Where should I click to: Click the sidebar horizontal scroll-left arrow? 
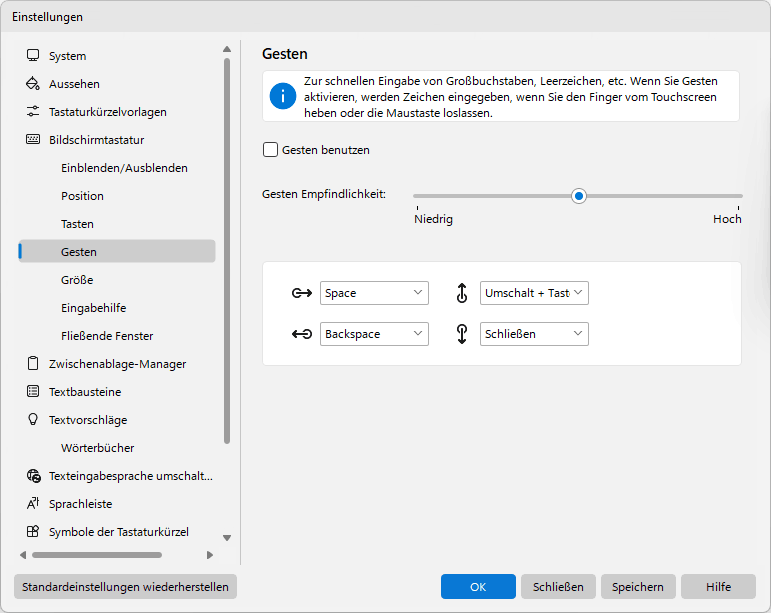(x=23, y=555)
